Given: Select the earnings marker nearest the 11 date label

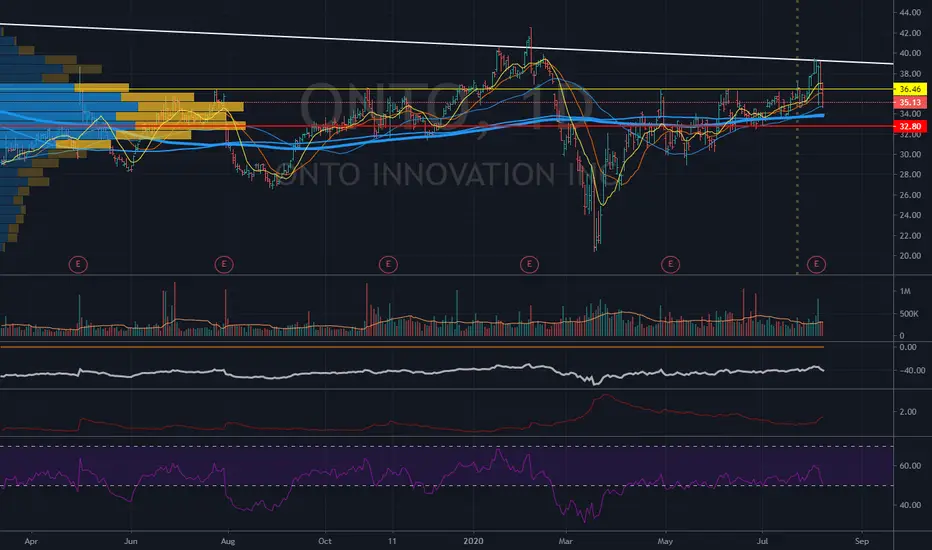Looking at the screenshot, I should (x=388, y=264).
